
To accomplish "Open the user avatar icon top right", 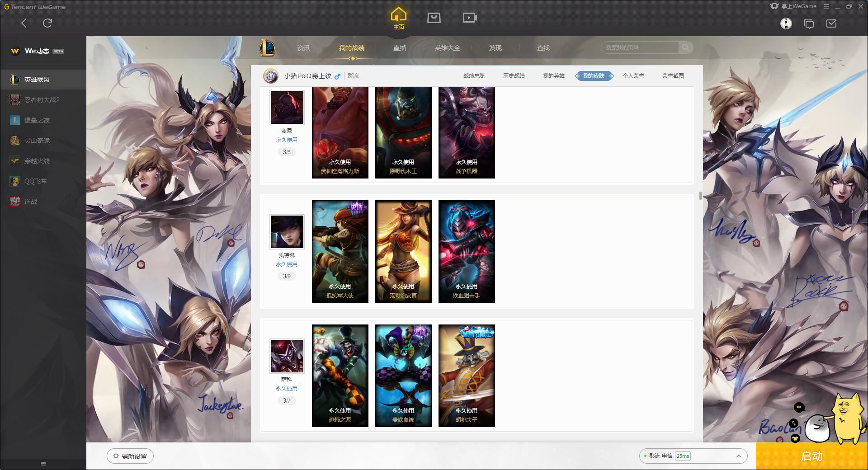I will coord(786,23).
